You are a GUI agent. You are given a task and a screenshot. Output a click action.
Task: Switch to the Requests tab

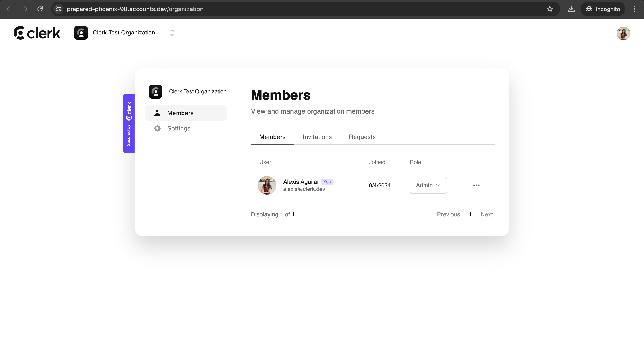coord(362,137)
